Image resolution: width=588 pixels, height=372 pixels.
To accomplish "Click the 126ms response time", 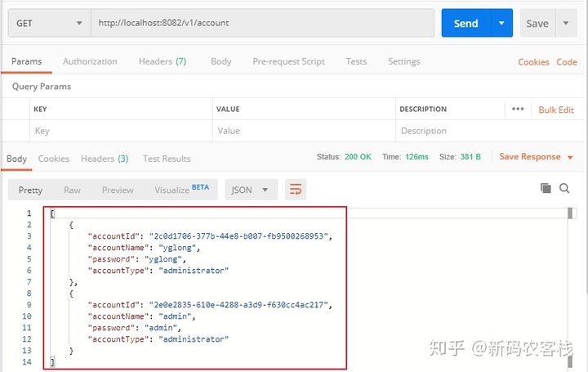I will click(416, 157).
